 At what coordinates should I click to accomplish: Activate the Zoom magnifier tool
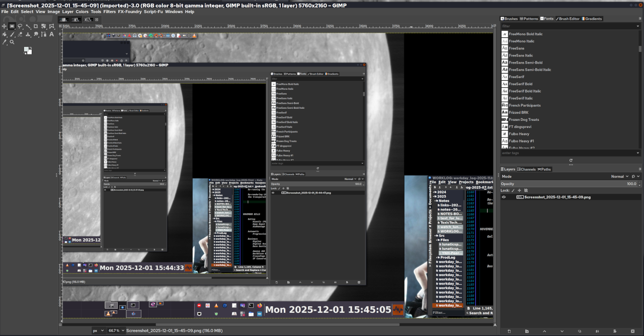pos(12,42)
